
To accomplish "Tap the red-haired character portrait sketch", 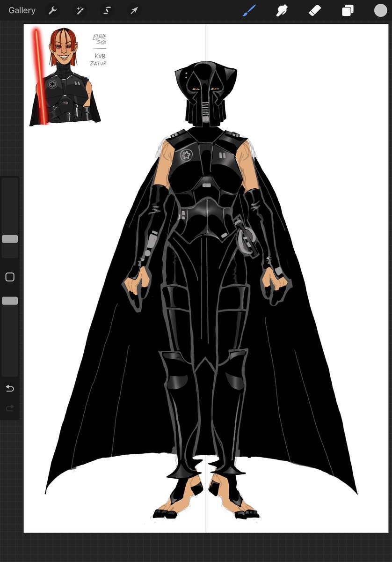I will click(x=65, y=76).
